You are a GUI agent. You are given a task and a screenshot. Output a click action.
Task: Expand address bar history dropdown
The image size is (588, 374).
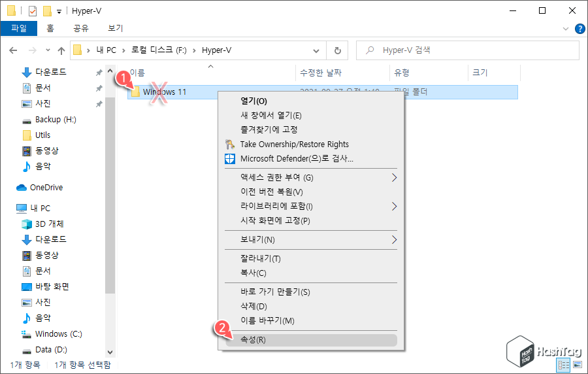(x=316, y=50)
